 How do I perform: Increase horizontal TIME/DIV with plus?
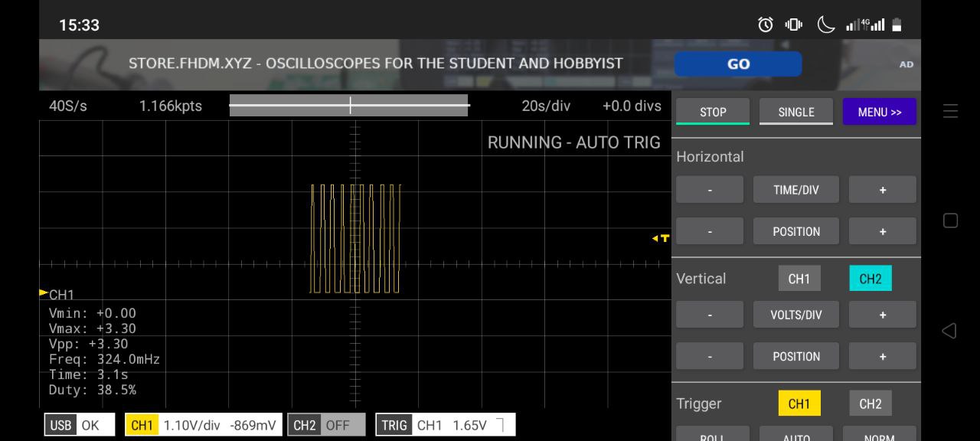click(x=882, y=190)
